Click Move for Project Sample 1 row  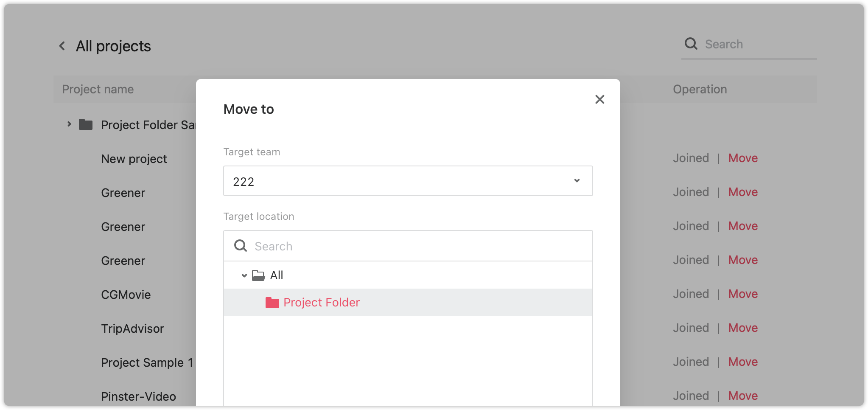pyautogui.click(x=743, y=362)
